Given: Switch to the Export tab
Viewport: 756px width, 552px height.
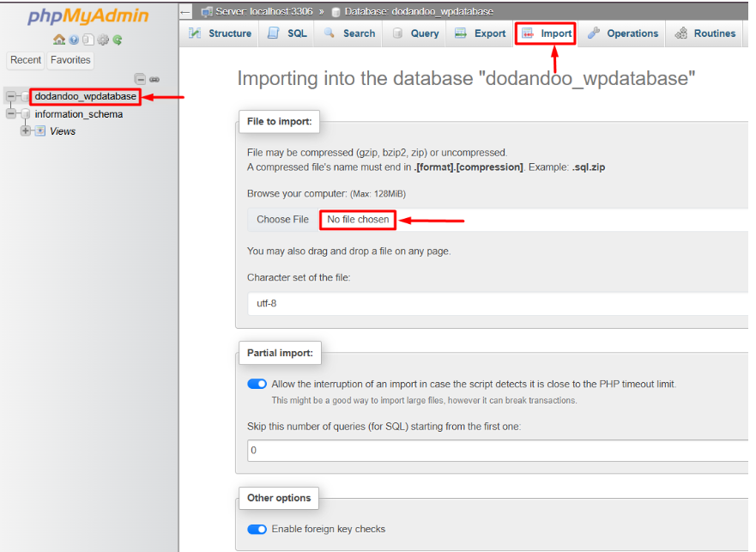Looking at the screenshot, I should (x=481, y=33).
